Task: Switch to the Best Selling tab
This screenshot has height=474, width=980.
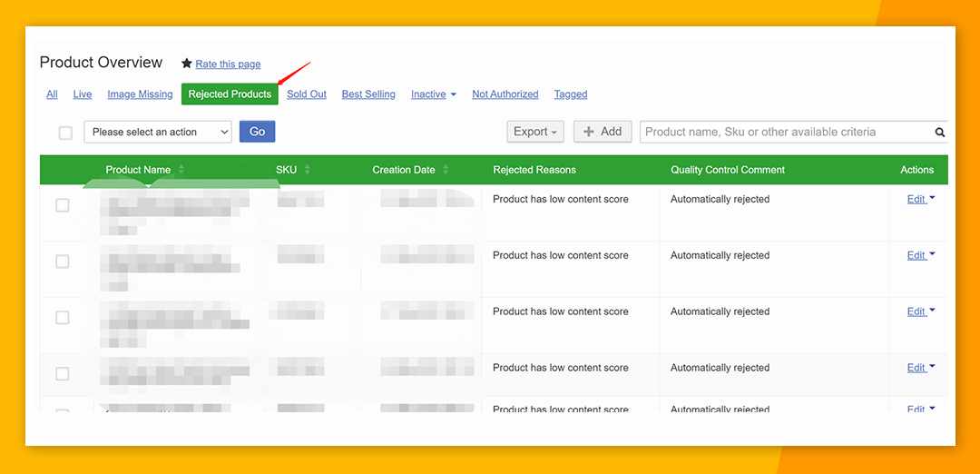Action: (x=368, y=94)
